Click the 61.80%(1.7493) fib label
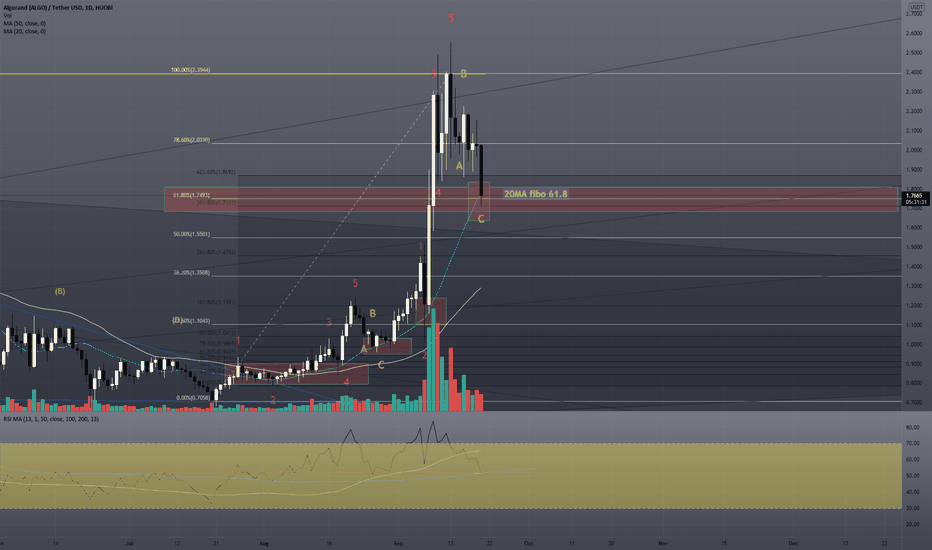Screen dimensions: 932x550 click(x=191, y=195)
